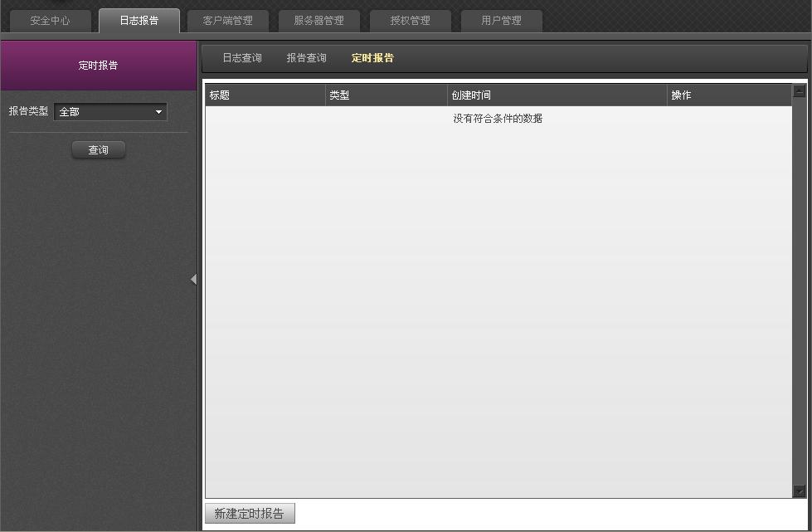Click the 新建定时报告 button
Screen dimensions: 812x532
click(250, 514)
